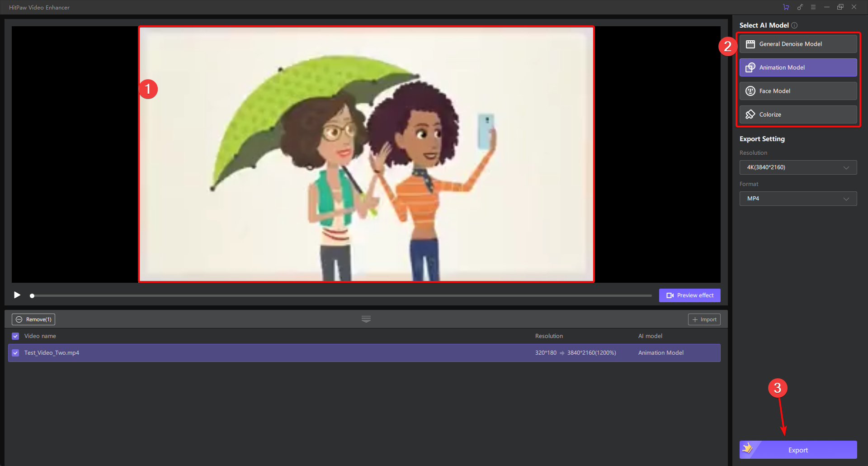The height and width of the screenshot is (466, 868).
Task: Click the Resolution column header
Action: click(x=549, y=336)
